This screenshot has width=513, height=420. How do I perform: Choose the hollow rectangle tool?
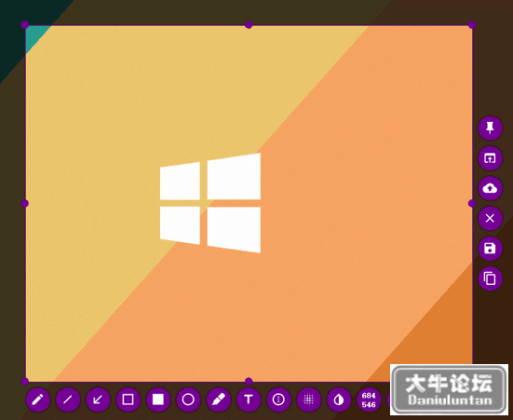point(128,400)
